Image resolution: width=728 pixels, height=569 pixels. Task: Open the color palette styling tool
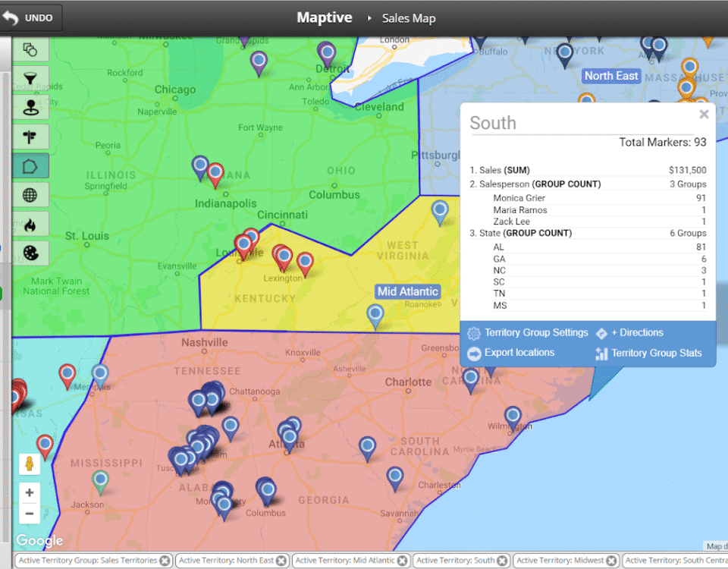click(30, 253)
